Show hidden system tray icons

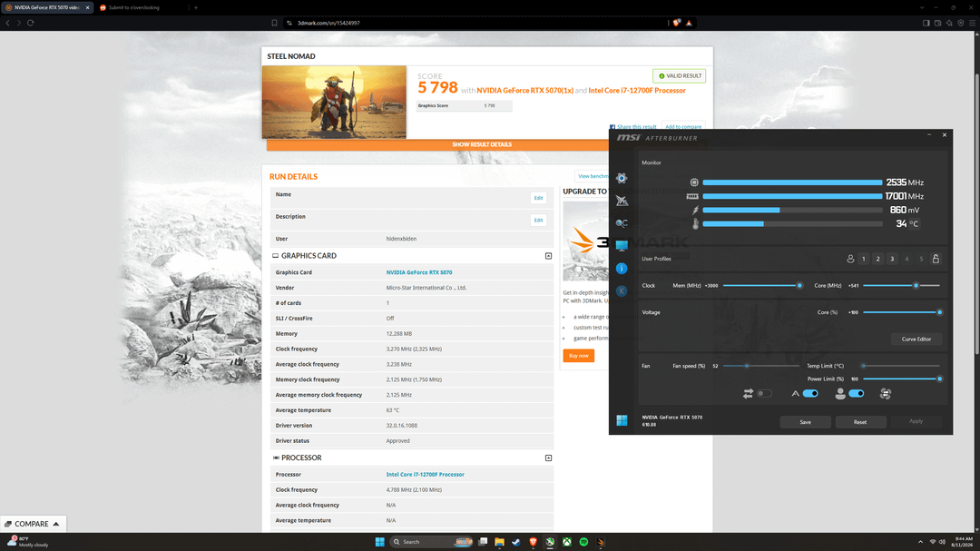920,542
